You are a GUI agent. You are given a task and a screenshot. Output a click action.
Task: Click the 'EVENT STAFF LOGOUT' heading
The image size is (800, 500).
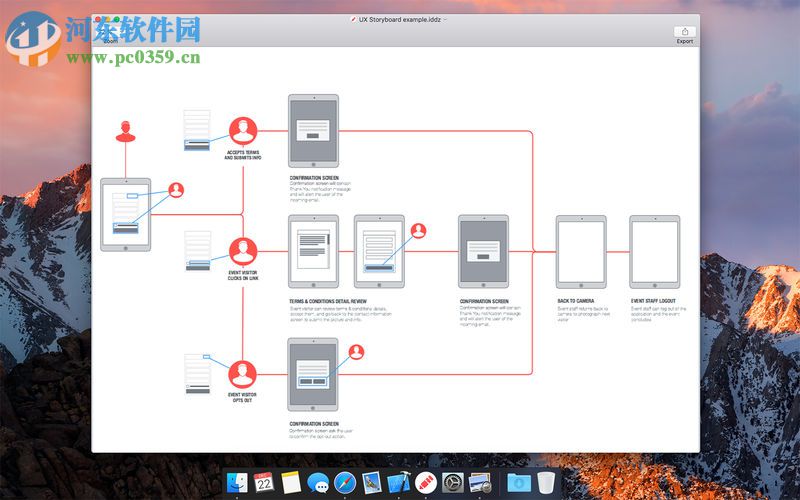[x=653, y=301]
